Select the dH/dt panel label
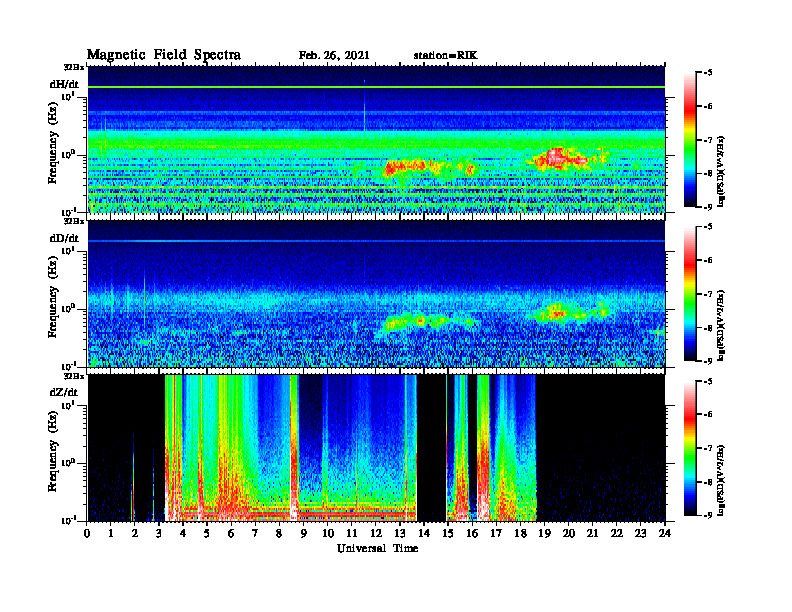 64,84
